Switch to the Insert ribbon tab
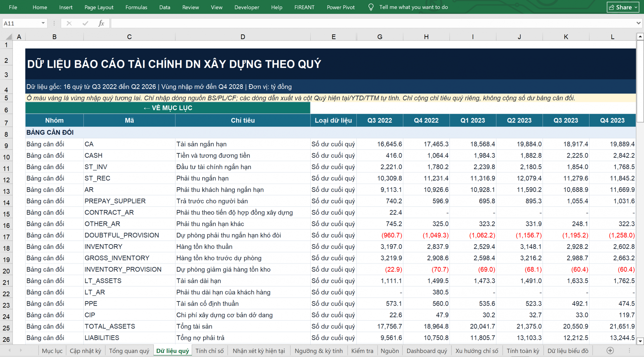Viewport: 644px width, 357px height. click(66, 7)
